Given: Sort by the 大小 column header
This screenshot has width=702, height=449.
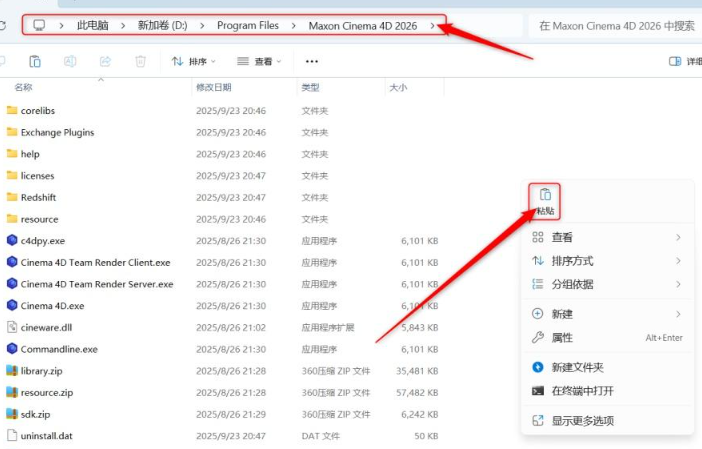Looking at the screenshot, I should (398, 87).
